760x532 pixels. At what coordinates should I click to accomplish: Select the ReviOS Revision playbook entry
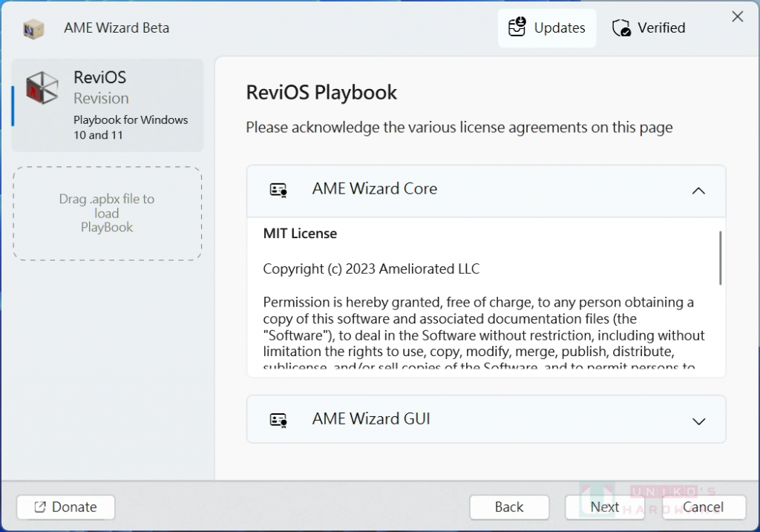pyautogui.click(x=108, y=105)
